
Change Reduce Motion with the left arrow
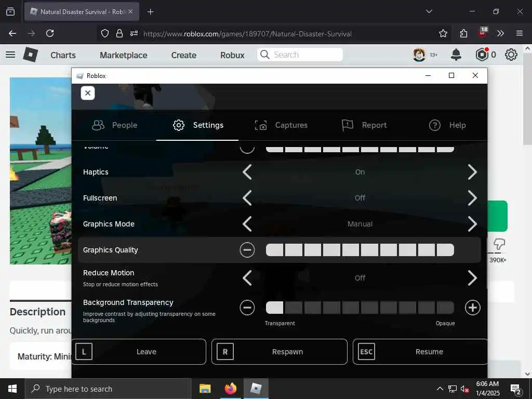(247, 278)
